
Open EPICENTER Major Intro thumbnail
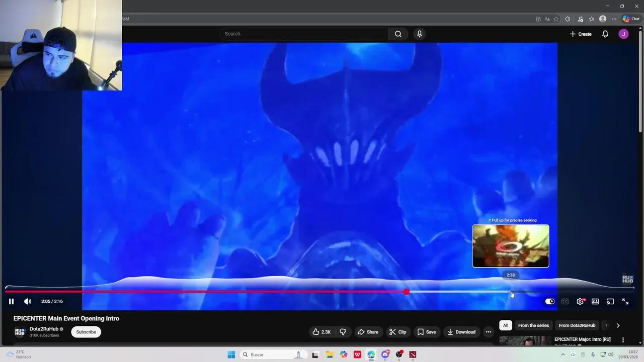point(525,340)
